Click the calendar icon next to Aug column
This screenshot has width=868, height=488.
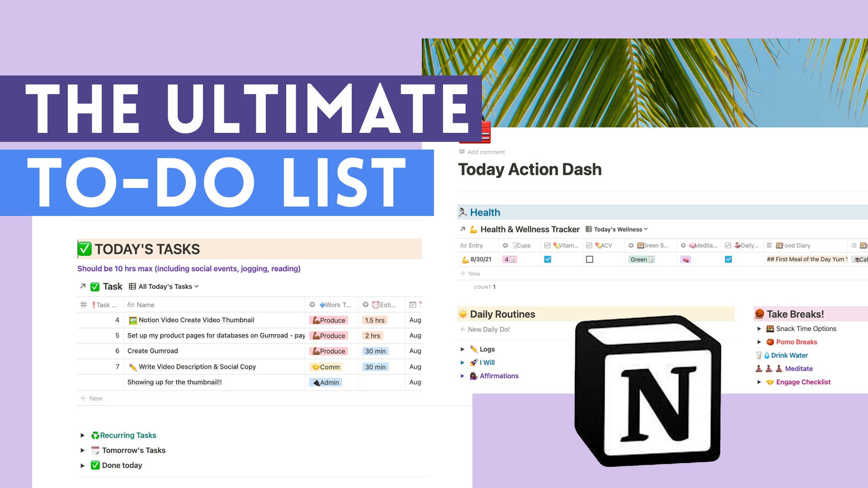click(413, 305)
